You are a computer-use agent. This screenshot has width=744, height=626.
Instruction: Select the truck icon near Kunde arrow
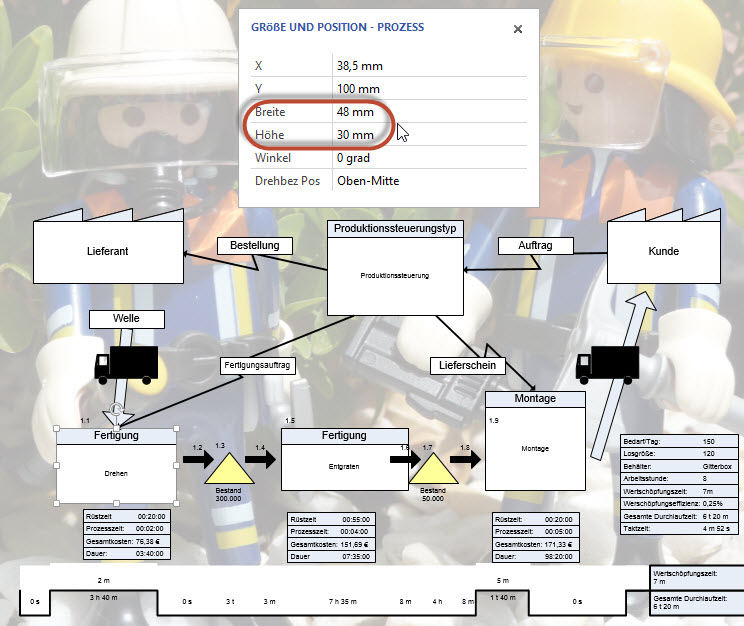[x=607, y=364]
